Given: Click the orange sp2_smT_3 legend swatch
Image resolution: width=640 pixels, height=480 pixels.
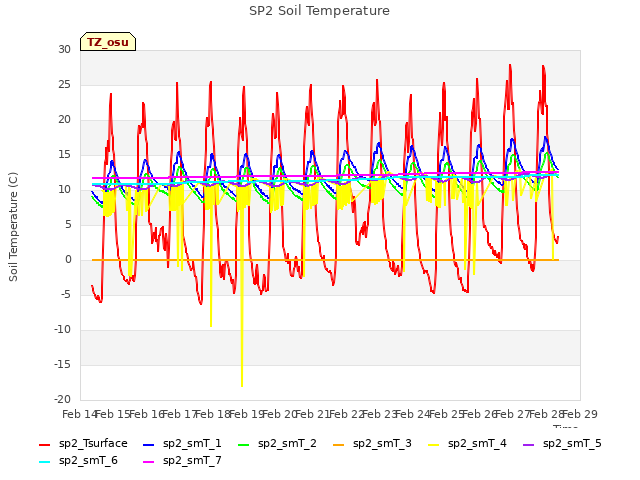Looking at the screenshot, I should click(338, 444).
